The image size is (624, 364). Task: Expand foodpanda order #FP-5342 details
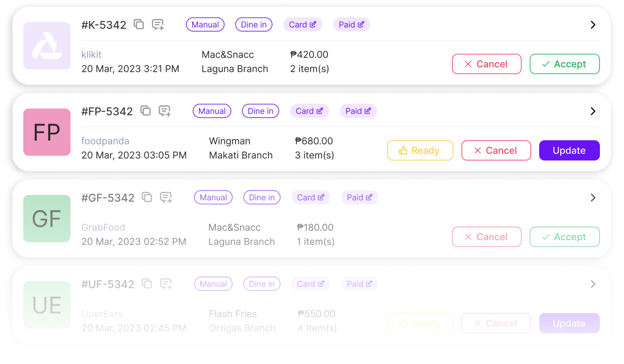(593, 111)
